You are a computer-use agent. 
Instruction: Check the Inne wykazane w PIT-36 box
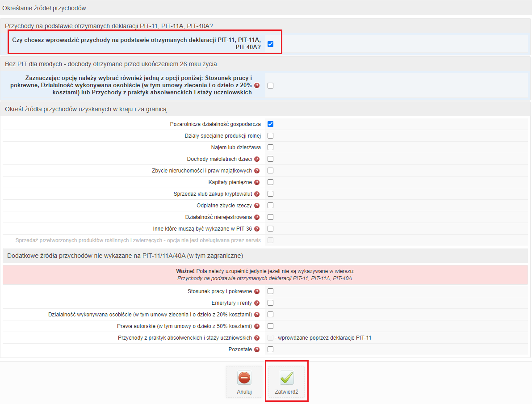pyautogui.click(x=270, y=229)
